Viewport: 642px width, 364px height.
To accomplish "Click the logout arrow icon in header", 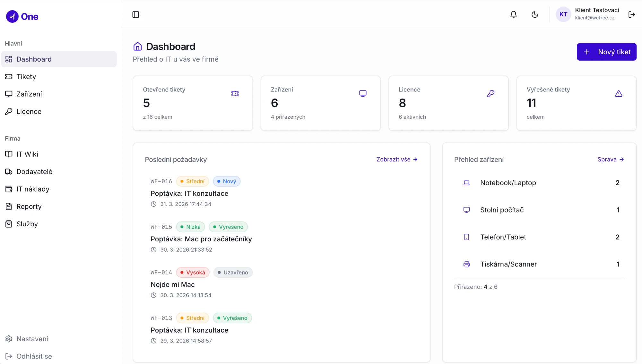I will [632, 14].
